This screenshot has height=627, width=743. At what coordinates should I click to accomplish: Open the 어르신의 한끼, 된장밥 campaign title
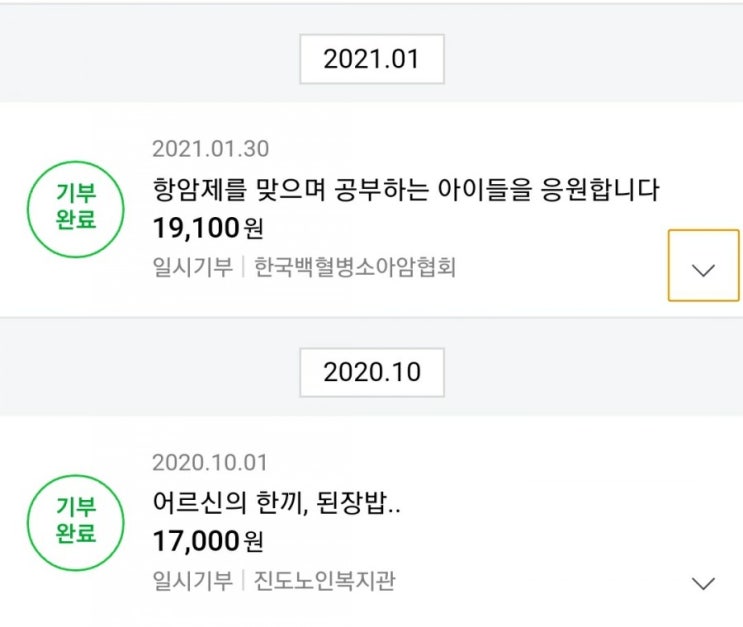pyautogui.click(x=277, y=502)
